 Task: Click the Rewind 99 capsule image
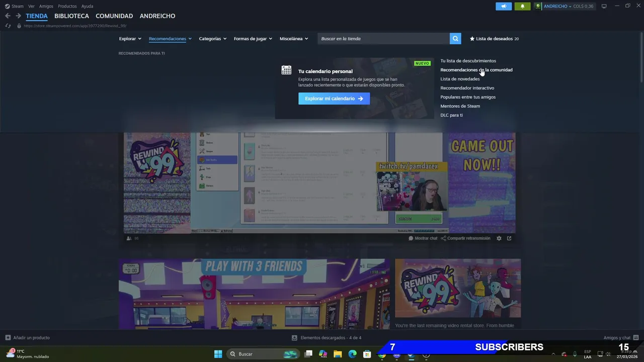[458, 288]
